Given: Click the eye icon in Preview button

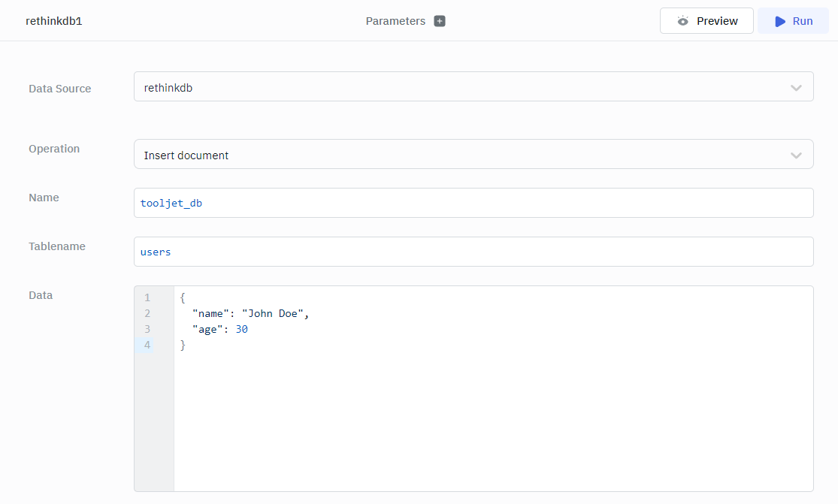Looking at the screenshot, I should point(682,21).
